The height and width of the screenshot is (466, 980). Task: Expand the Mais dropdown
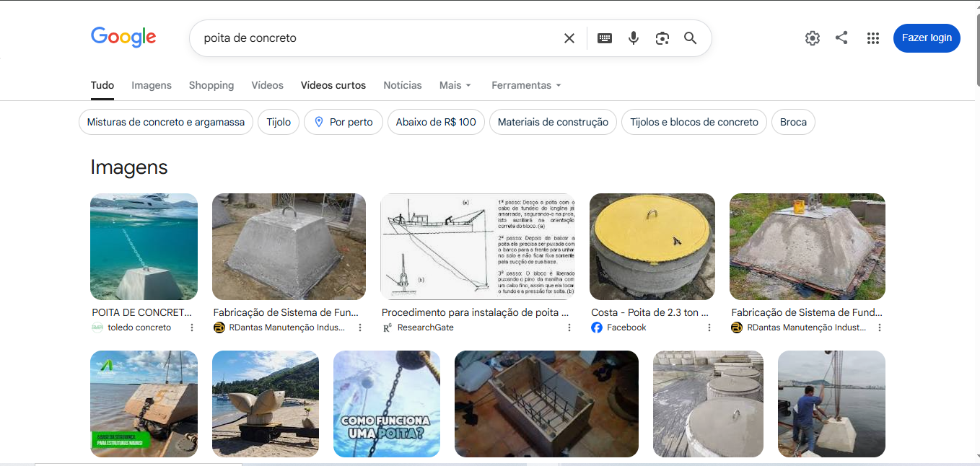(455, 85)
